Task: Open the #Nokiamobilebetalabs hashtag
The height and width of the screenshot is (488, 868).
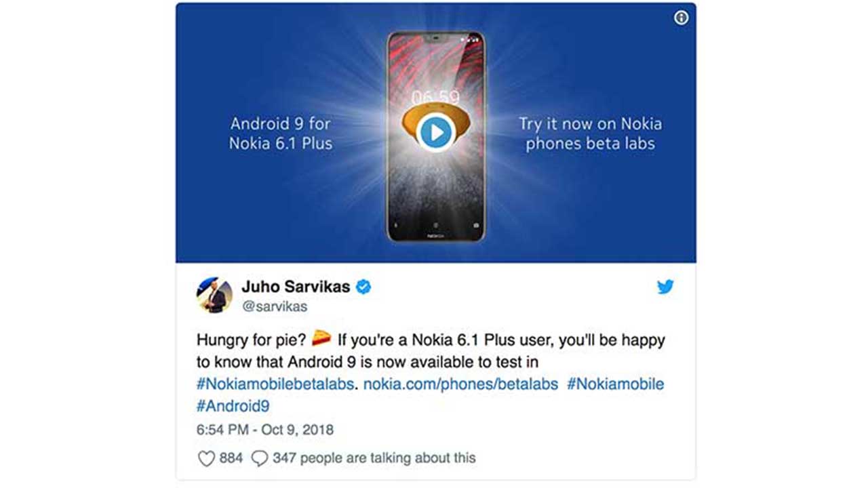Action: point(275,384)
